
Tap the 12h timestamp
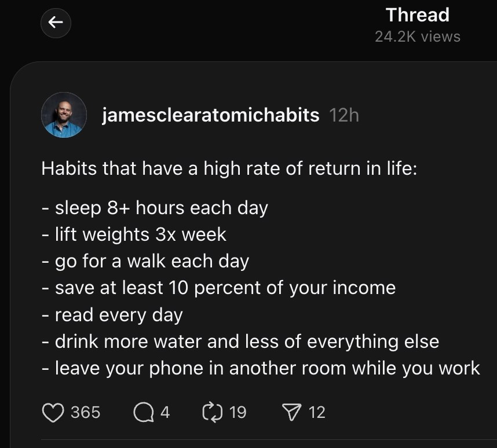343,115
